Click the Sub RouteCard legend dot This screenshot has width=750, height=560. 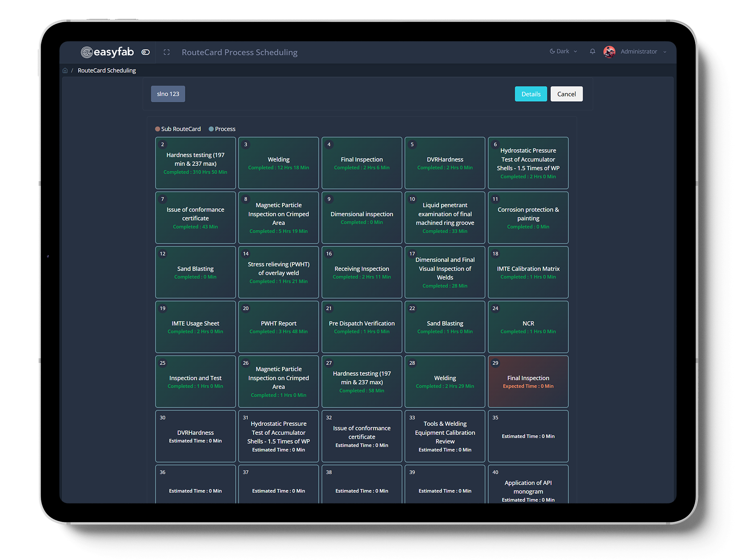pyautogui.click(x=157, y=129)
